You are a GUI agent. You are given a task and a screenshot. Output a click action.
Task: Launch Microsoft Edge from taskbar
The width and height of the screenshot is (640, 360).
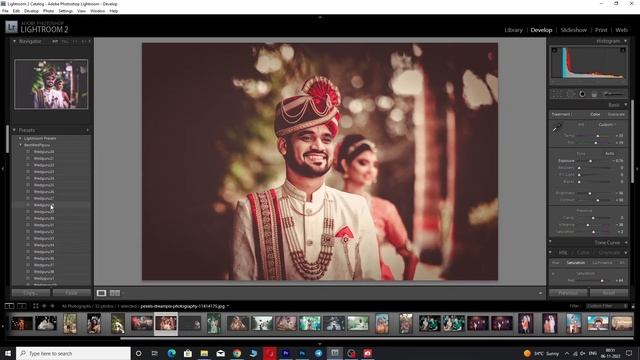pos(171,353)
